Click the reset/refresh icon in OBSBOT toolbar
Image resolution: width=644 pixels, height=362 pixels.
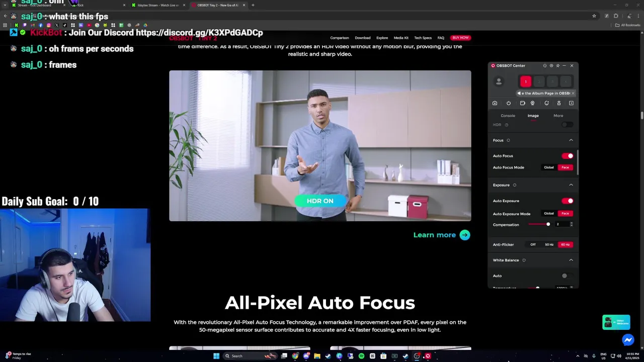[546, 103]
